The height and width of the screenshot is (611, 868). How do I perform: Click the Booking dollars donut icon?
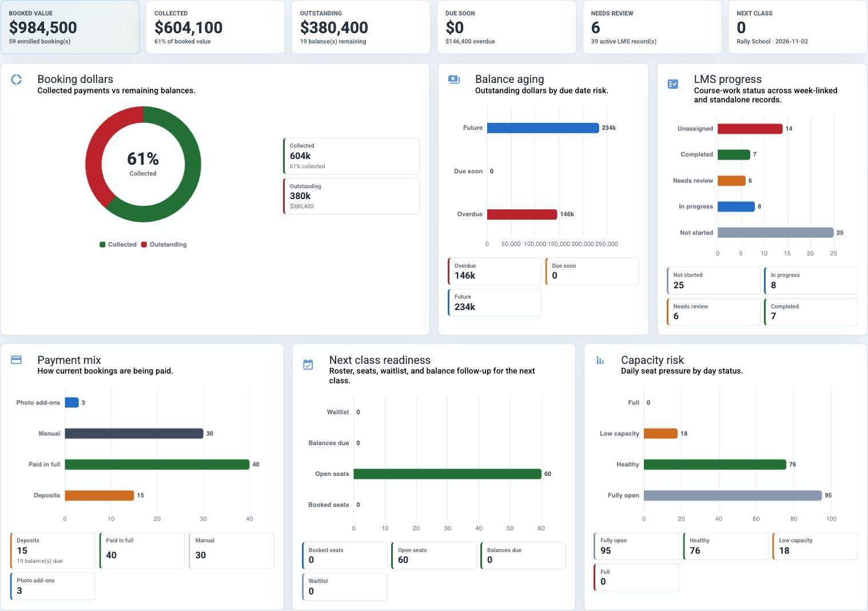coord(17,80)
